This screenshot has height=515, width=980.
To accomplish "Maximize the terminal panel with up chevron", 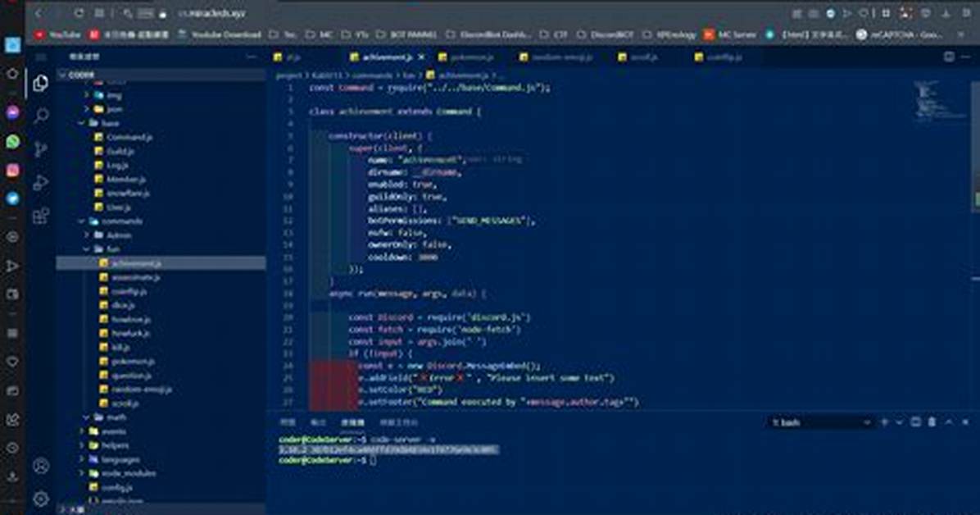I will pos(949,422).
